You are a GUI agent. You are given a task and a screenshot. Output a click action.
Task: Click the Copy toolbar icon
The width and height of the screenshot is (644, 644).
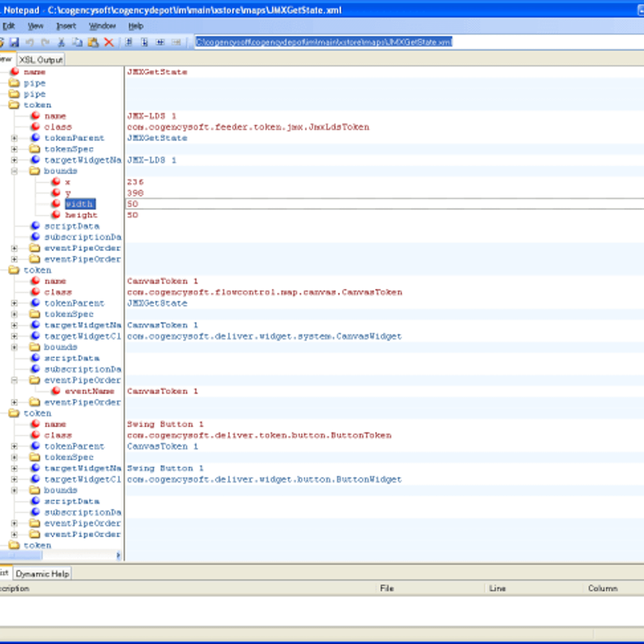tap(77, 42)
